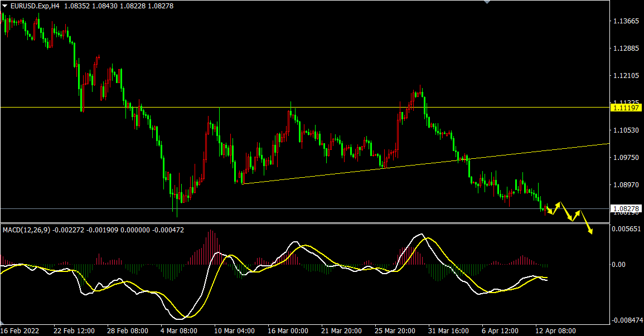Select the yellow horizontal line at 1.11197
Image resolution: width=644 pixels, height=336 pixels.
335,107
